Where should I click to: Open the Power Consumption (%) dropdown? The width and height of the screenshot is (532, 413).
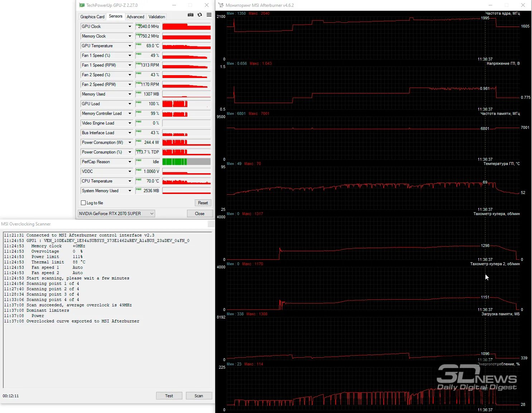pyautogui.click(x=130, y=152)
